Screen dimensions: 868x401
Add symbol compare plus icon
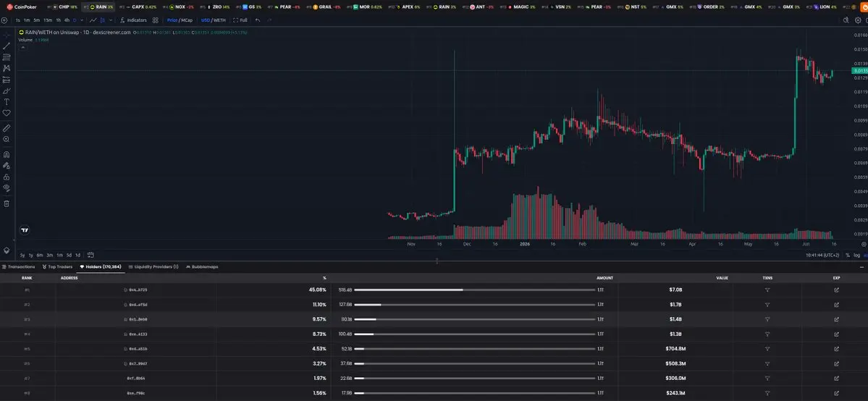[x=4, y=20]
